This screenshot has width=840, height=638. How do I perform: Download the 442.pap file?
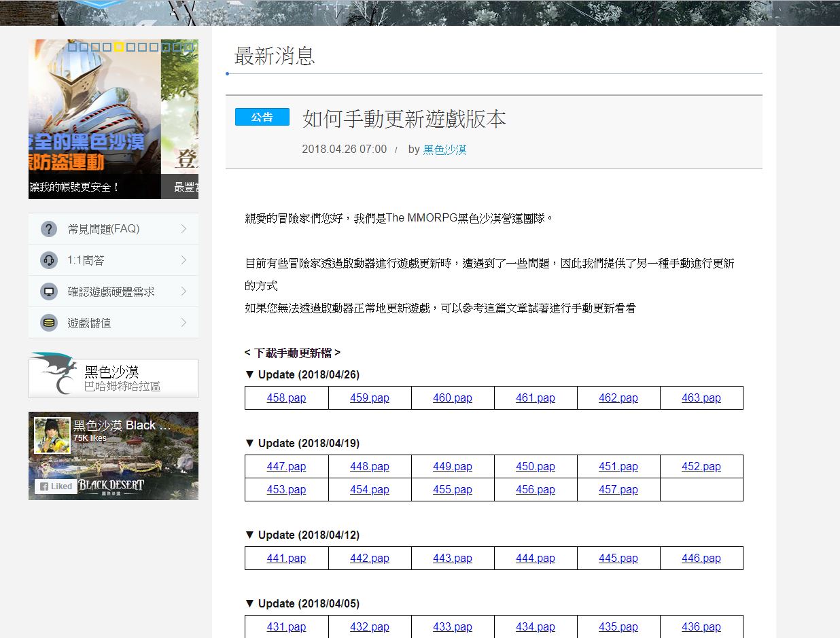tap(370, 559)
